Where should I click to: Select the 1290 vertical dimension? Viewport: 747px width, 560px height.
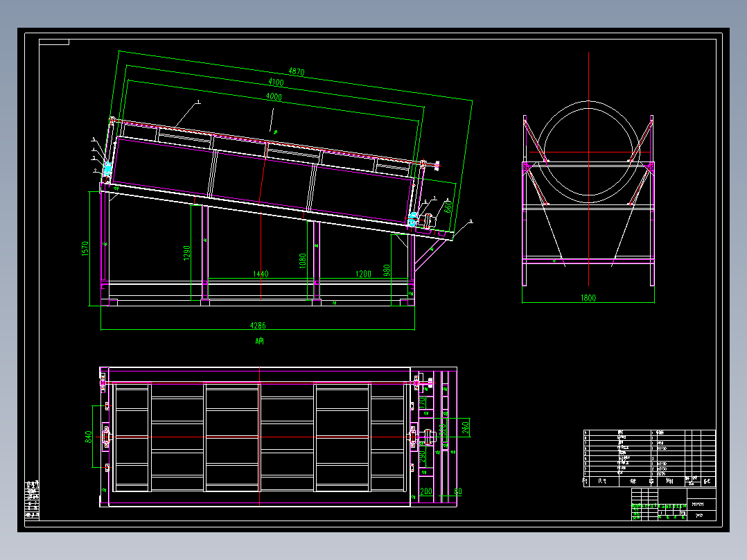[x=187, y=252]
